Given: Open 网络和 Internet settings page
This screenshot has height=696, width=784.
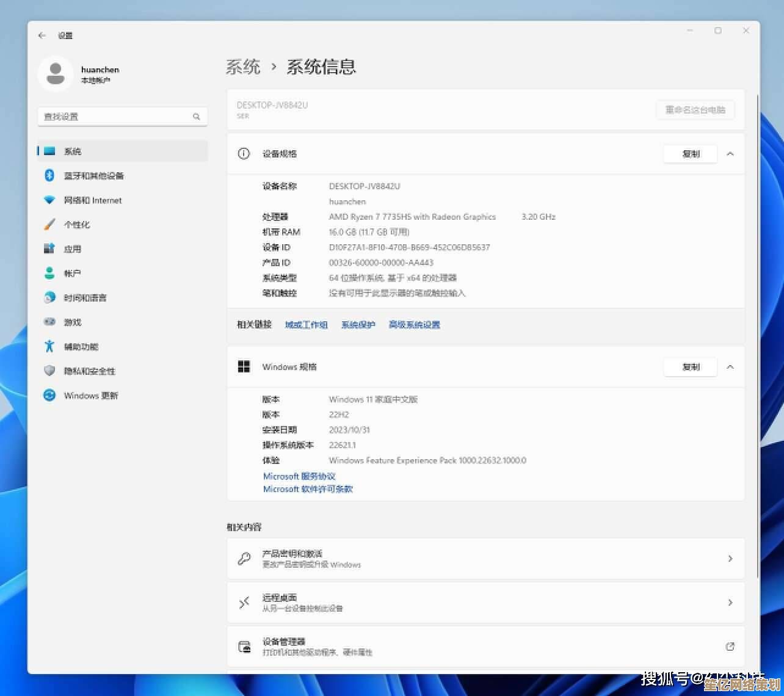Looking at the screenshot, I should (123, 200).
